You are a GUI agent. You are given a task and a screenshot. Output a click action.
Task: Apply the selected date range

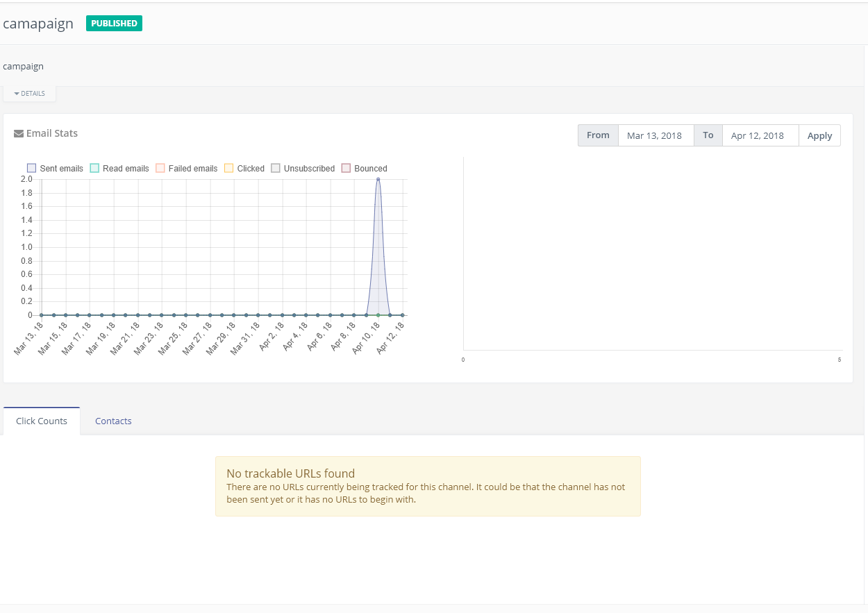pyautogui.click(x=819, y=135)
